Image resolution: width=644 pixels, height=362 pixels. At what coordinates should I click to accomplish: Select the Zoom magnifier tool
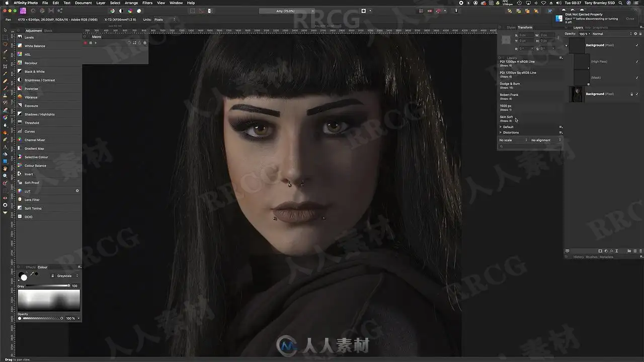[x=5, y=175]
